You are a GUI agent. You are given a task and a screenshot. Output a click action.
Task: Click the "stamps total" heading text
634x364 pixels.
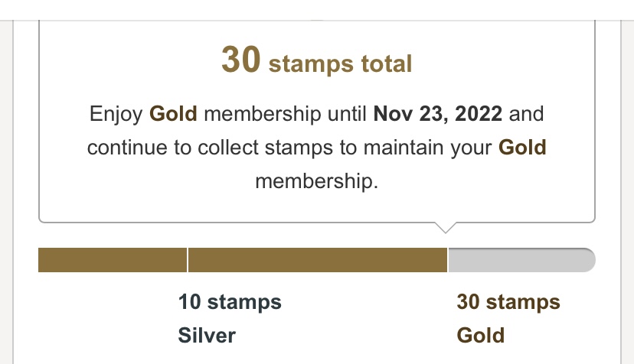340,63
